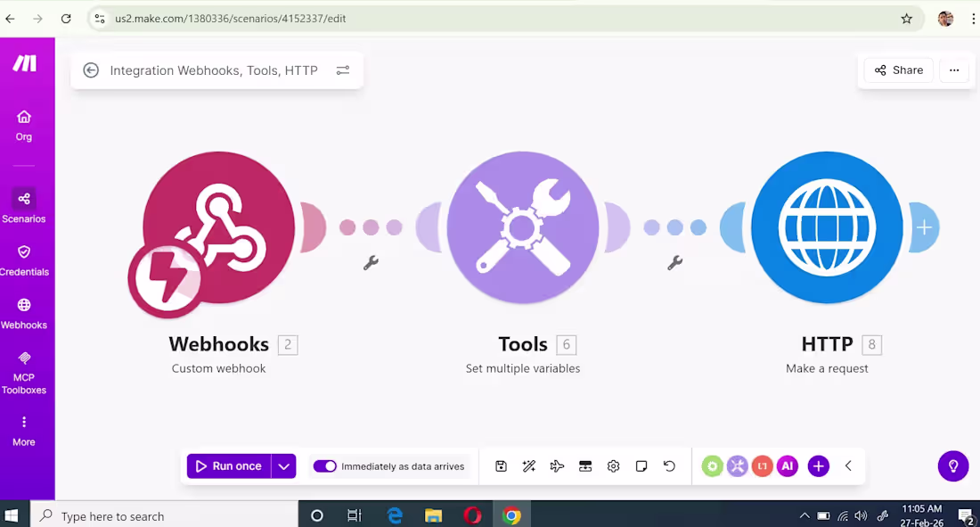Go back using scenario back arrow
980x527 pixels.
(x=91, y=70)
